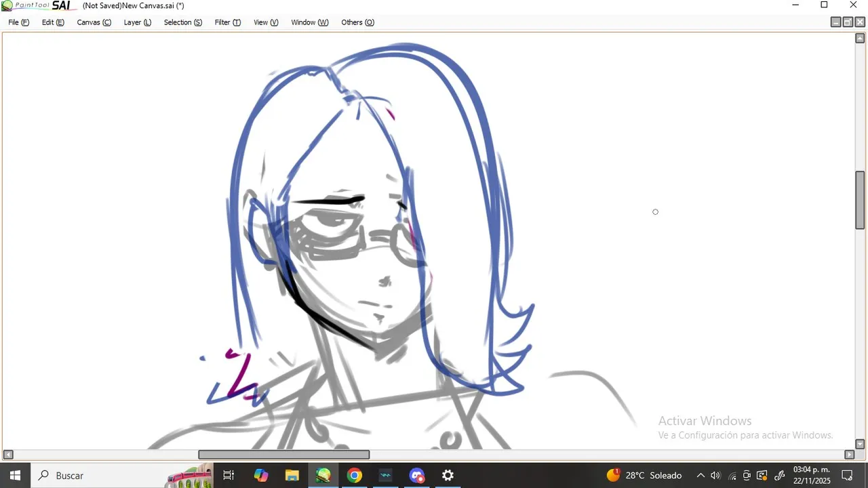Image resolution: width=868 pixels, height=488 pixels.
Task: Open the View menu
Action: pos(266,22)
